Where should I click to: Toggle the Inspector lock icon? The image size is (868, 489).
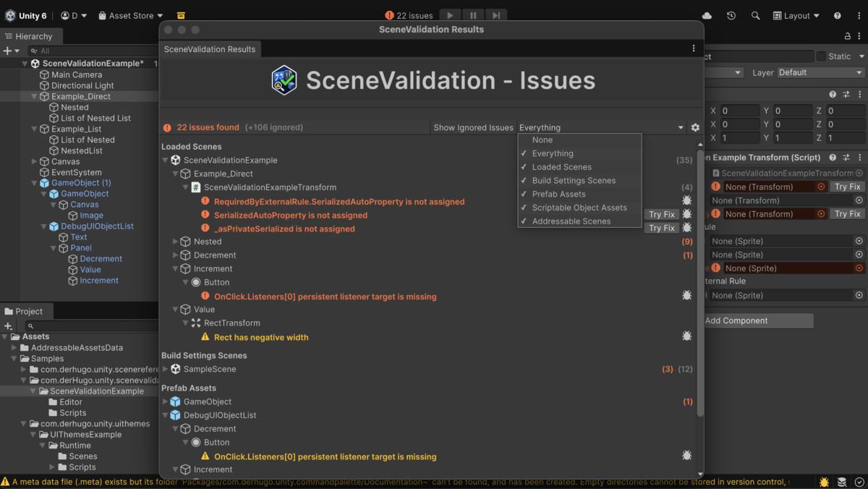848,35
